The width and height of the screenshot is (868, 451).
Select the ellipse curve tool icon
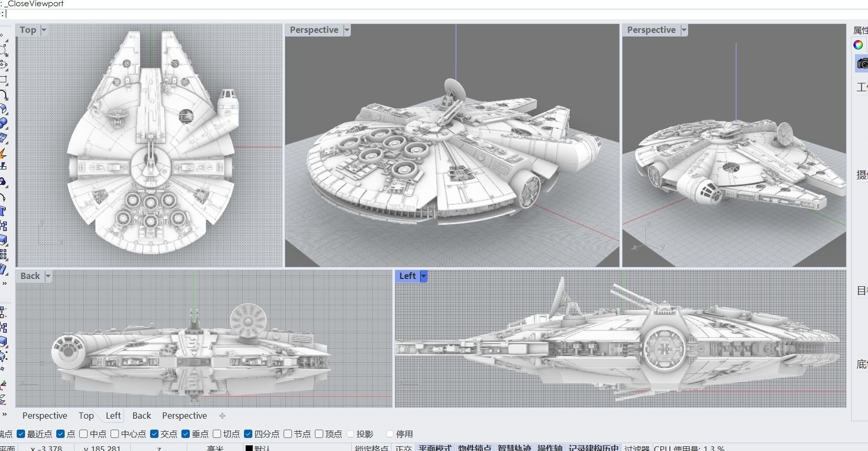(3, 65)
